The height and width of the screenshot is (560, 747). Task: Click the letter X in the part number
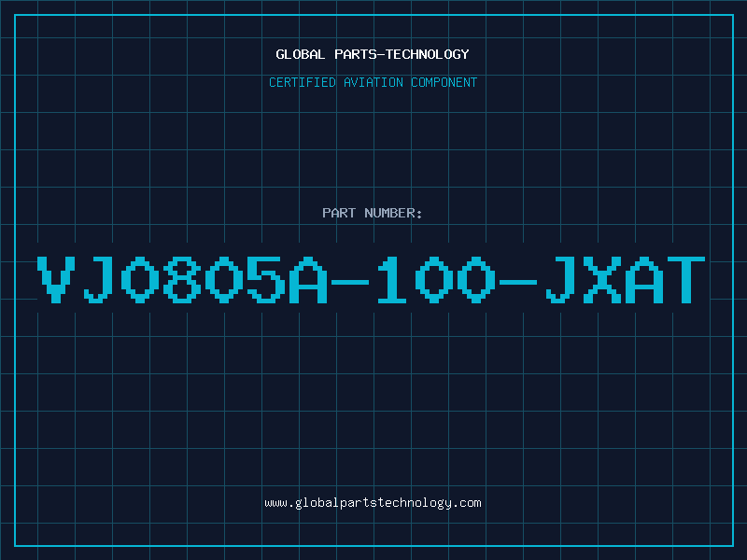click(602, 279)
